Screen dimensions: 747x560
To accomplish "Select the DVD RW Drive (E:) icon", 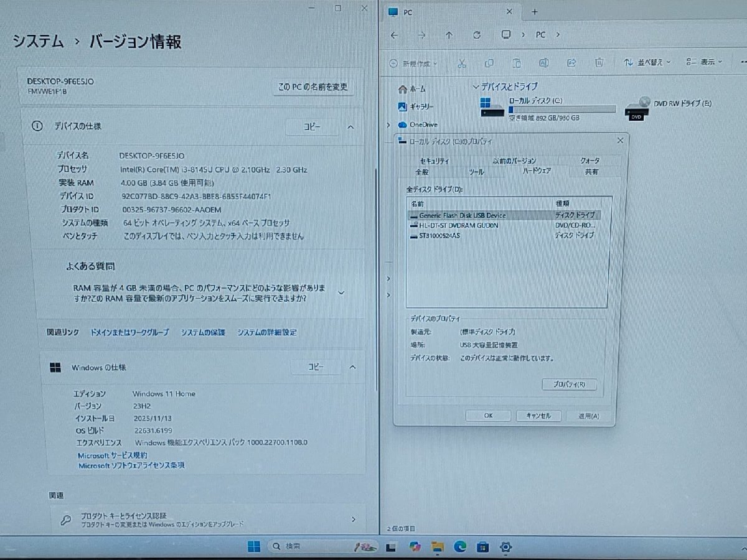I will 637,110.
